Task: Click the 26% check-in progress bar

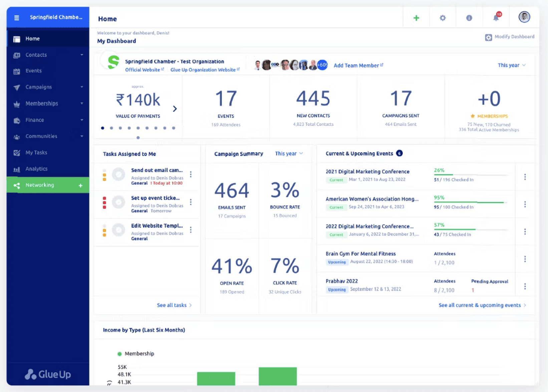Action: pyautogui.click(x=471, y=175)
